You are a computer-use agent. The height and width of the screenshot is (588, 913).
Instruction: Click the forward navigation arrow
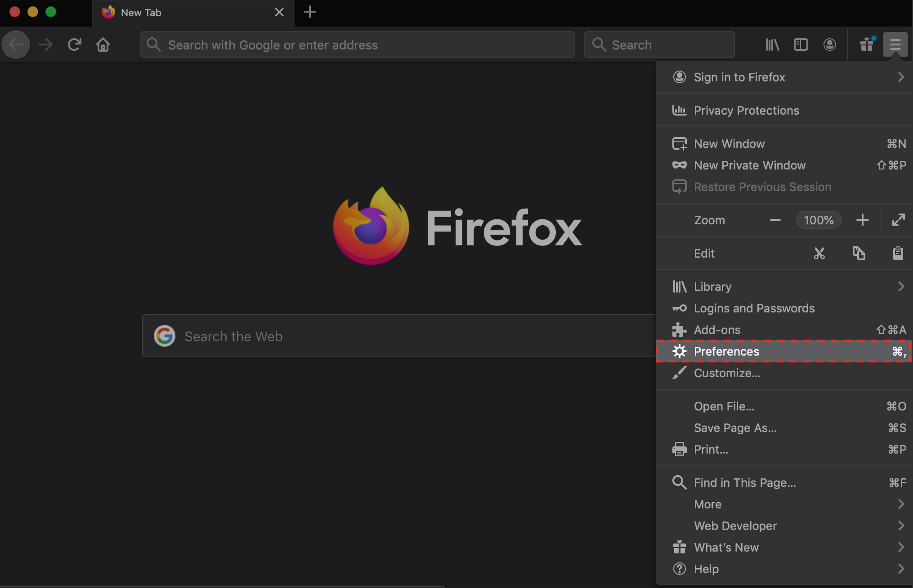(45, 45)
